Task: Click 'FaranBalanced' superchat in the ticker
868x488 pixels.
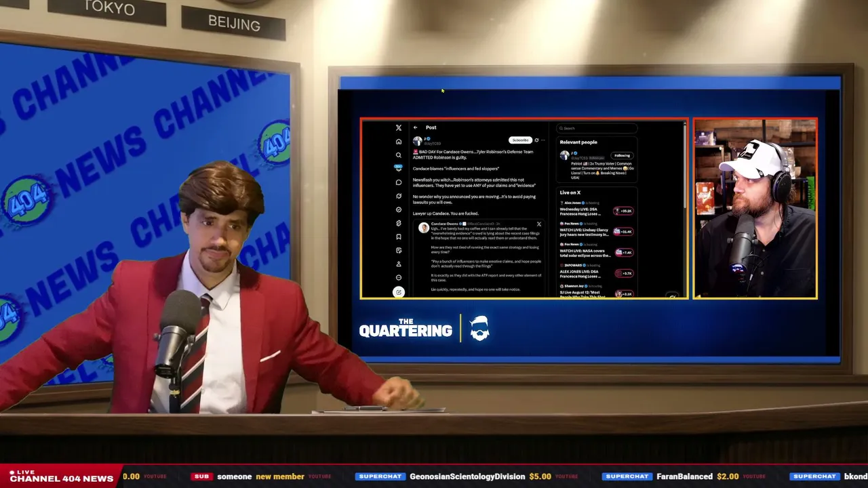Action: [684, 476]
